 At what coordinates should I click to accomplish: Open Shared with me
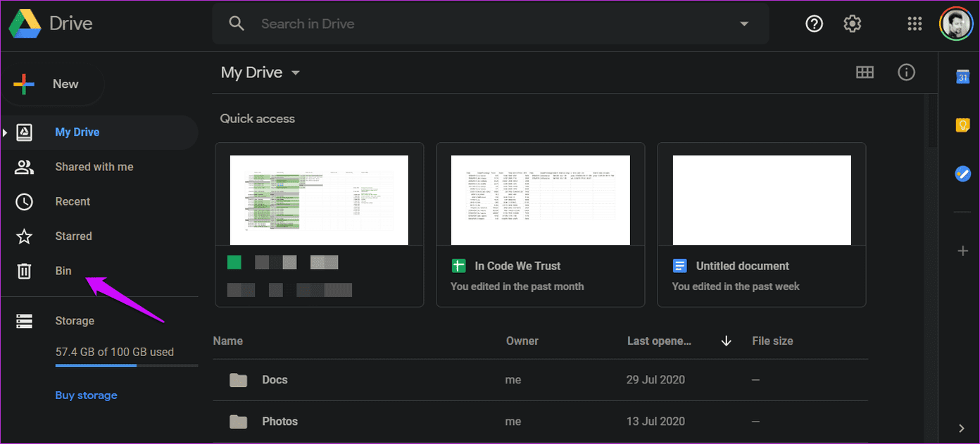[94, 167]
